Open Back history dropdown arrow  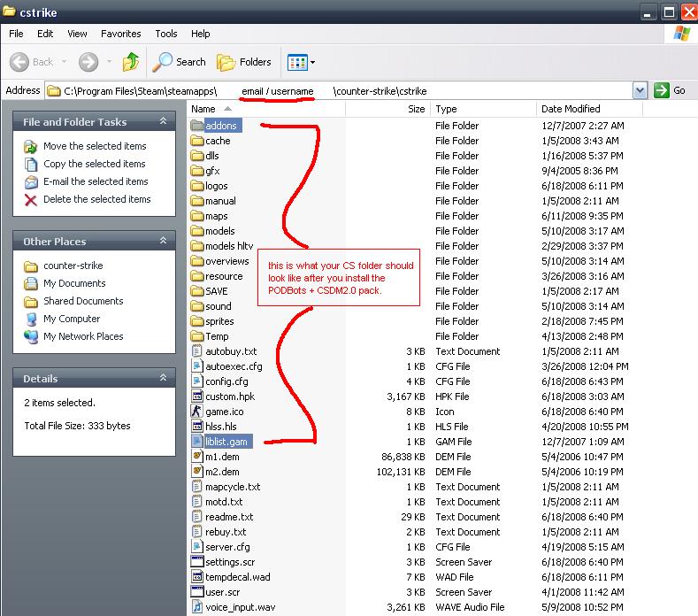(x=64, y=61)
